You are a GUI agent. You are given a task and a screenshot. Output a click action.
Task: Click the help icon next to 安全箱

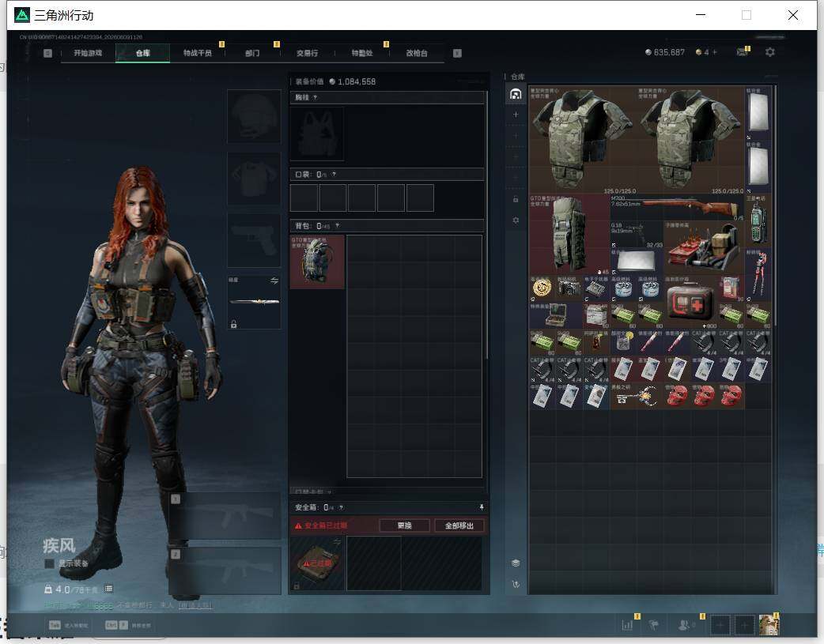click(341, 507)
